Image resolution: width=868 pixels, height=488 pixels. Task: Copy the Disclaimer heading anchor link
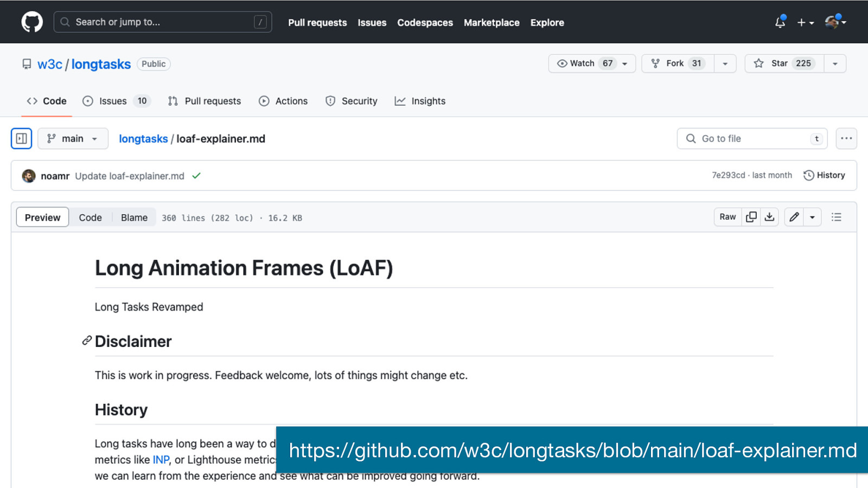click(x=87, y=341)
